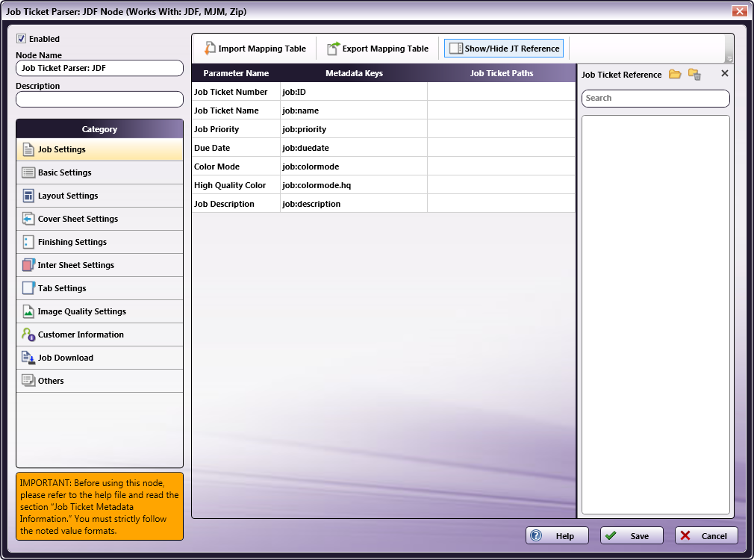
Task: Click the job:priority metadata key cell
Action: point(354,129)
